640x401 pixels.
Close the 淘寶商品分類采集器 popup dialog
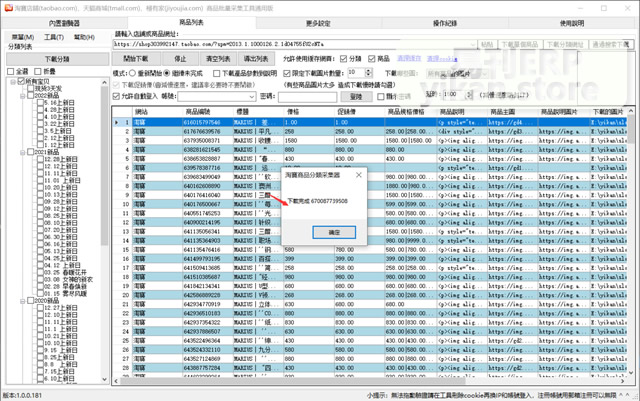tap(333, 231)
